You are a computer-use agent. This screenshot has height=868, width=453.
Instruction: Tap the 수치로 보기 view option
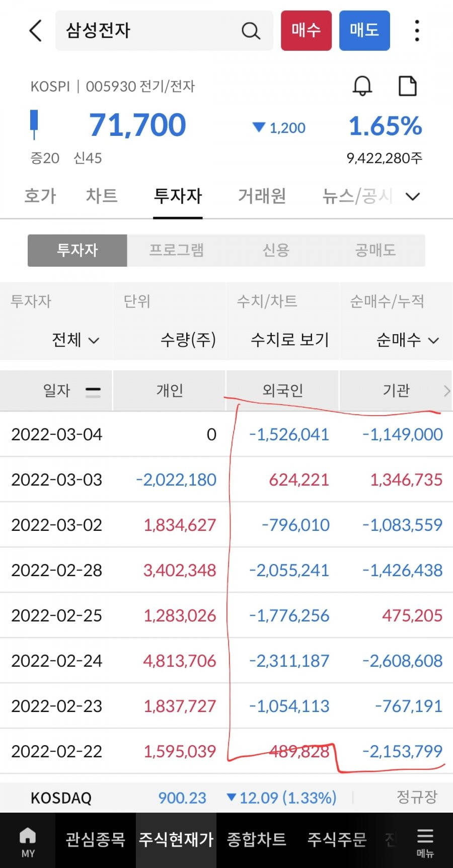pyautogui.click(x=290, y=340)
